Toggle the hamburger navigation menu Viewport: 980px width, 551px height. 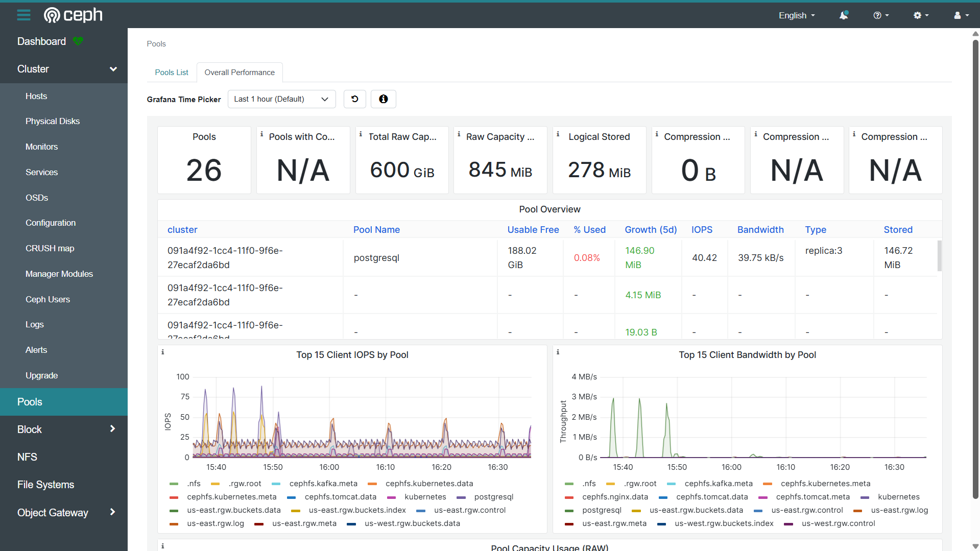23,15
